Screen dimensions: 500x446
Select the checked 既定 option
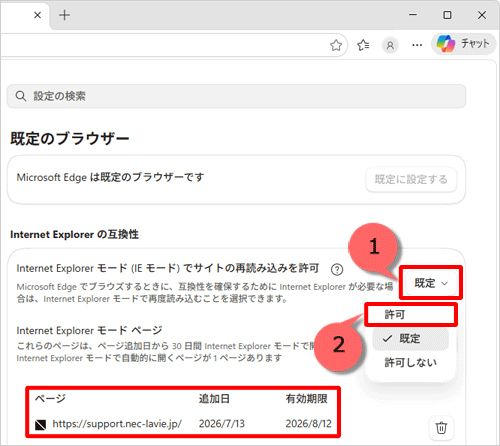pyautogui.click(x=411, y=339)
